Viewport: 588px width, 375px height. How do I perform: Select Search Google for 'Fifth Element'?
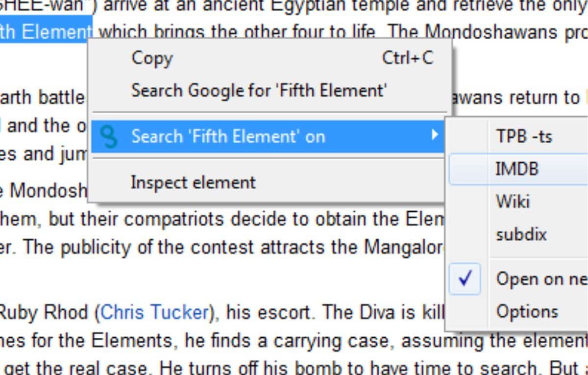pyautogui.click(x=259, y=91)
